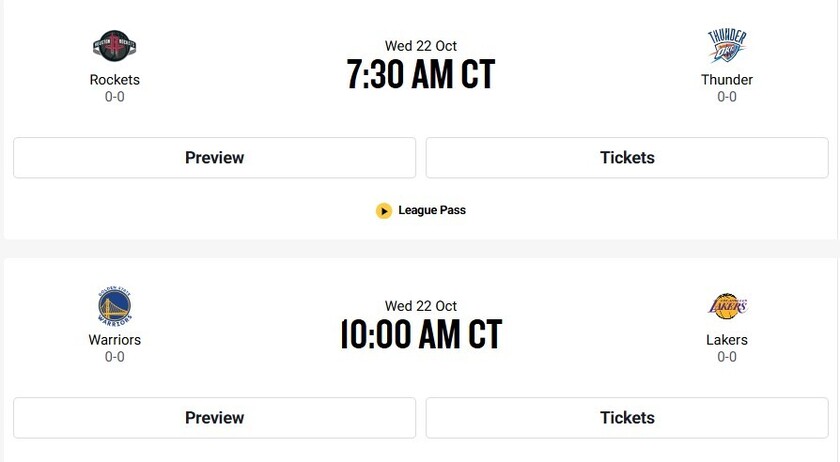Click the Oklahoma City Thunder logo

pyautogui.click(x=726, y=46)
